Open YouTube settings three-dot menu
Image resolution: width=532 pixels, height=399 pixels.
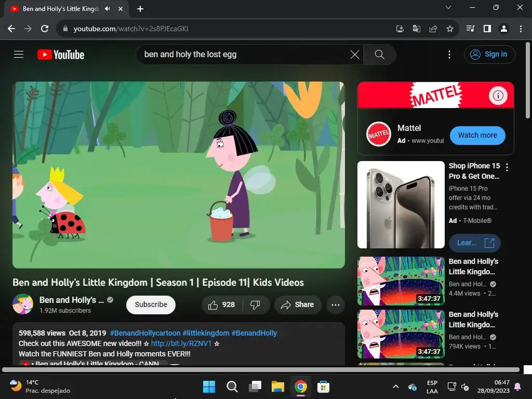(x=449, y=54)
